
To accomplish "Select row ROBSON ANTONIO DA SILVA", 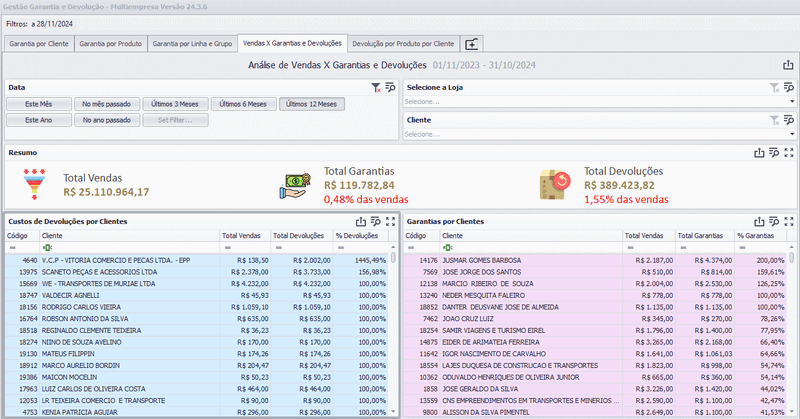I will (197, 319).
